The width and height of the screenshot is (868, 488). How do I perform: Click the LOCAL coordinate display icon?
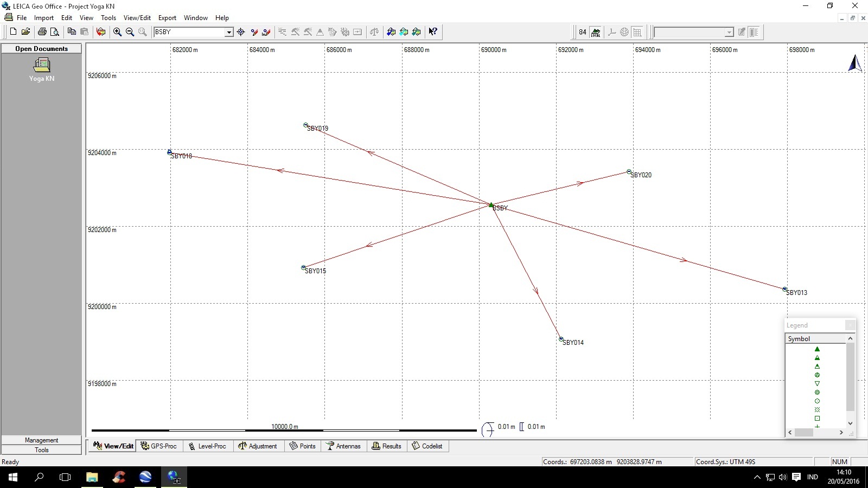(x=595, y=32)
